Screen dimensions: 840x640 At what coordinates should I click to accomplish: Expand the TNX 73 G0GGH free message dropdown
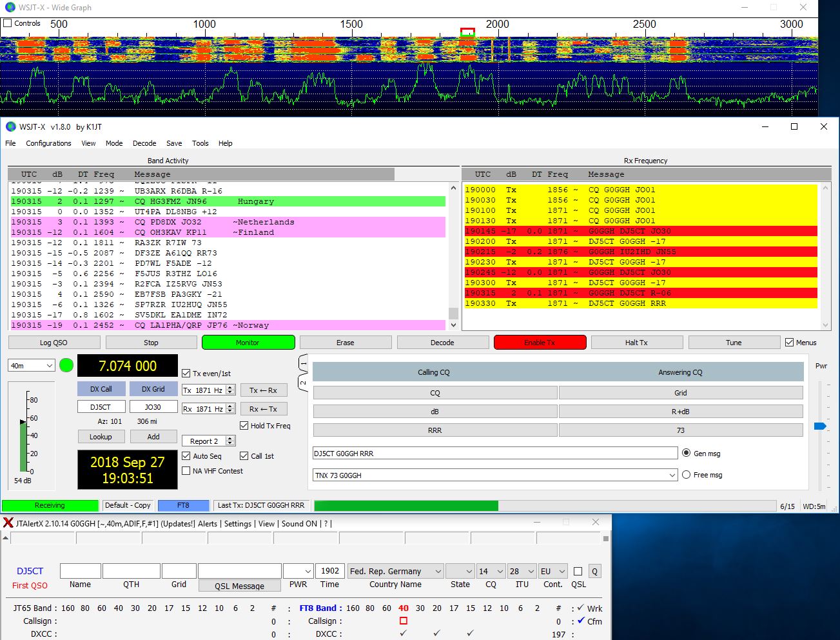click(671, 475)
